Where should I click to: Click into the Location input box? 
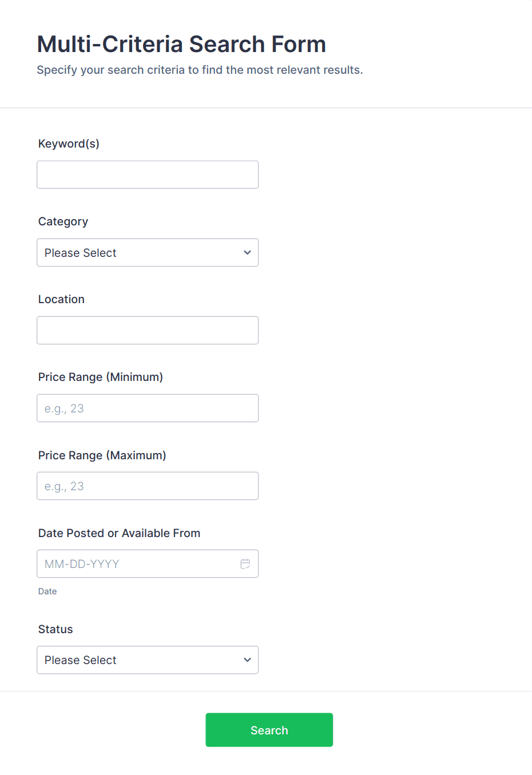pos(148,331)
